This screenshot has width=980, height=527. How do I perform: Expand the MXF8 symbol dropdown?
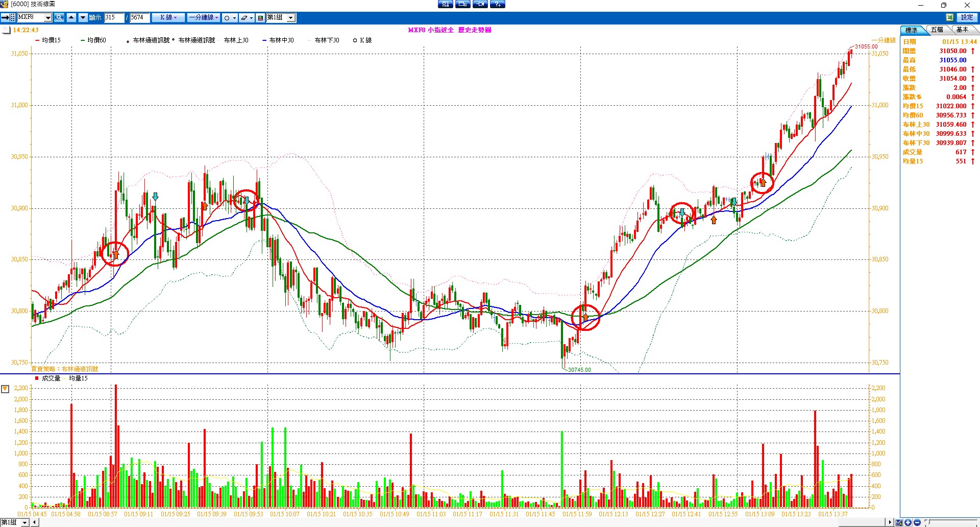click(48, 17)
